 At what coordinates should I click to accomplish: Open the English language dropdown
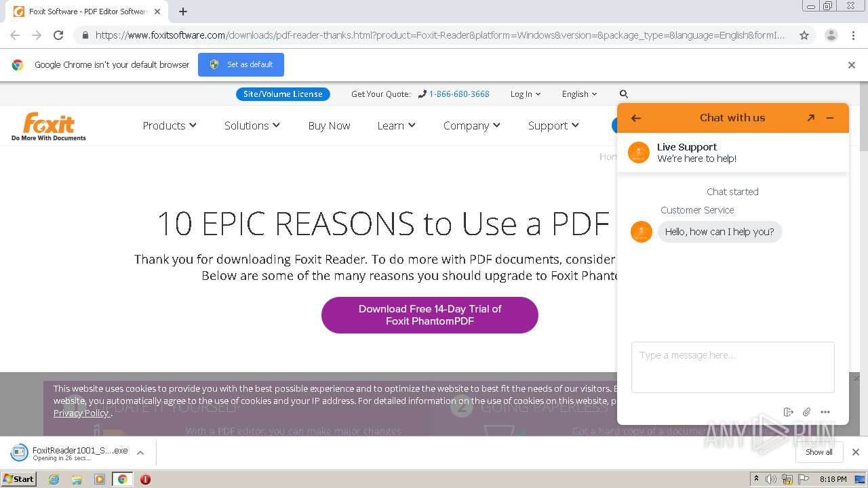579,94
